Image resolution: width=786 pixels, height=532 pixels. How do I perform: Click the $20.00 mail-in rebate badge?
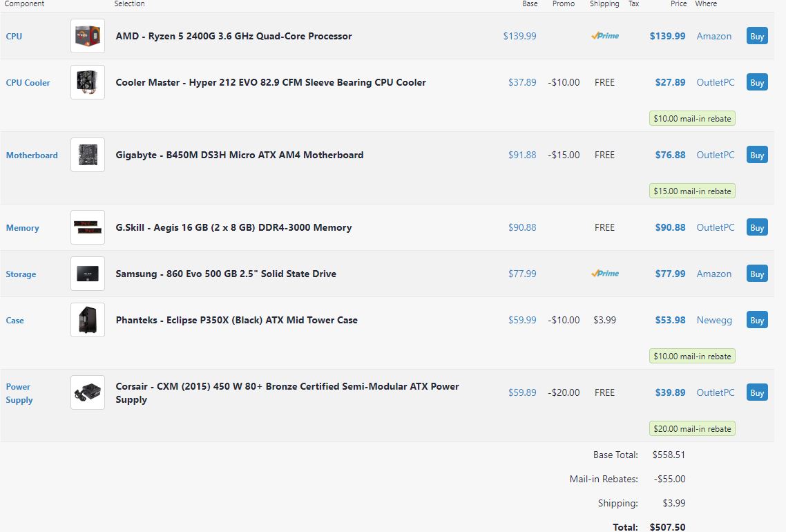point(692,428)
